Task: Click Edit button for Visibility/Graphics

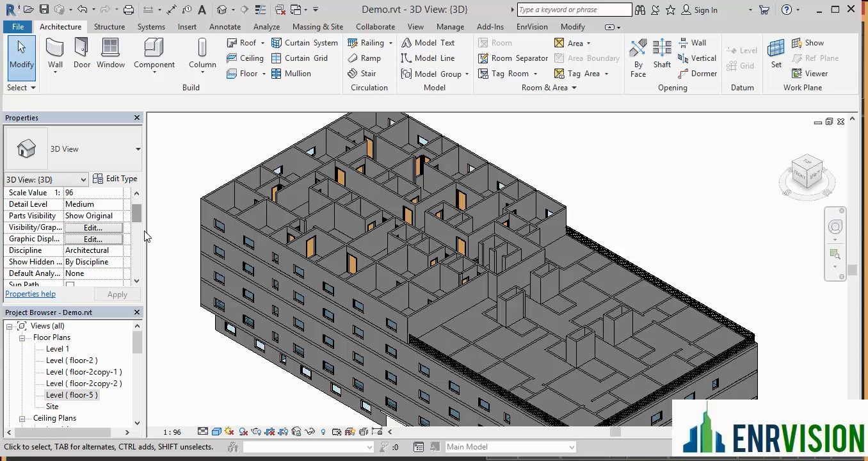Action: pos(93,227)
